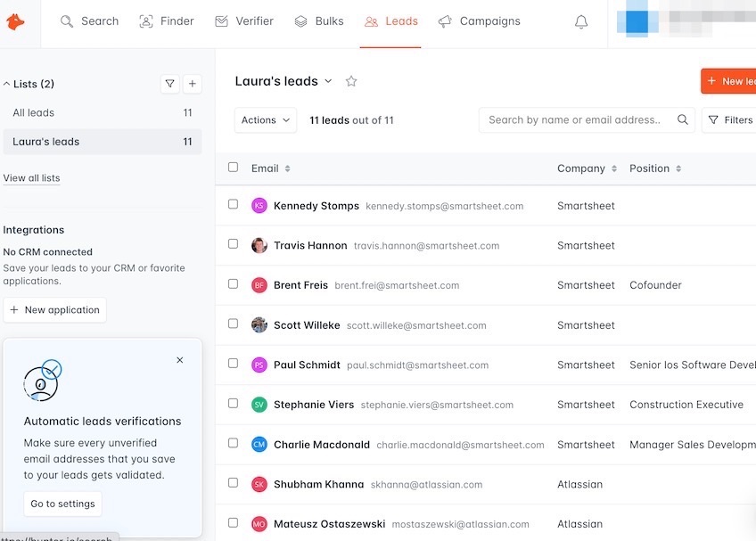Click the Hunter fox logo
Viewport: 756px width, 541px height.
(15, 21)
